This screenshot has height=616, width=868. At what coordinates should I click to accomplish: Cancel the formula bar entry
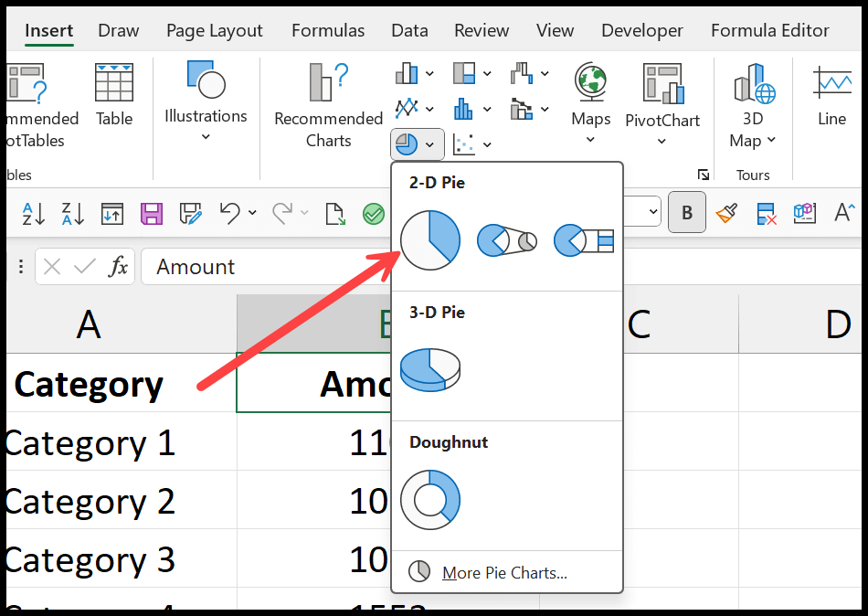click(52, 267)
